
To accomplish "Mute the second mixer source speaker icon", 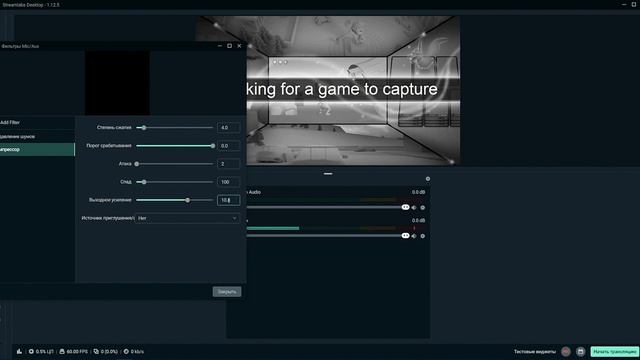I will (x=414, y=236).
